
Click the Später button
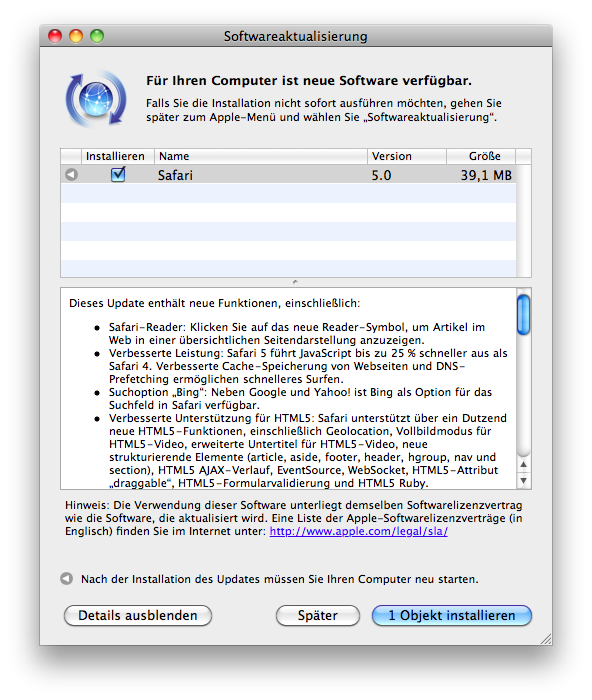317,615
